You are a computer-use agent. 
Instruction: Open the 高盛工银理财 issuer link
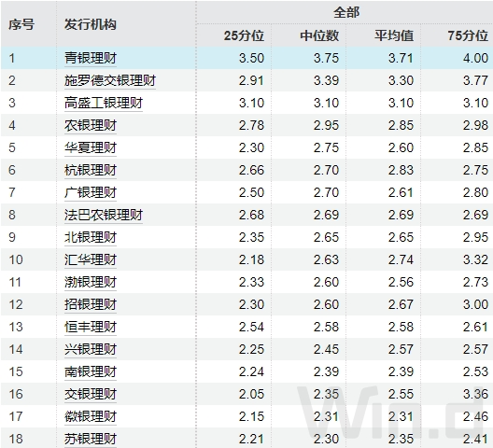(x=104, y=103)
